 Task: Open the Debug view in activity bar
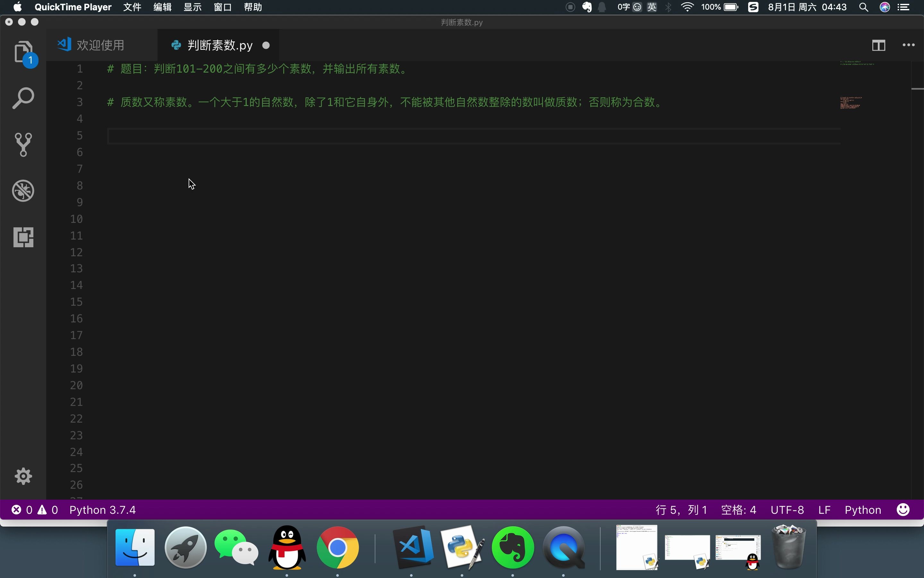tap(23, 190)
